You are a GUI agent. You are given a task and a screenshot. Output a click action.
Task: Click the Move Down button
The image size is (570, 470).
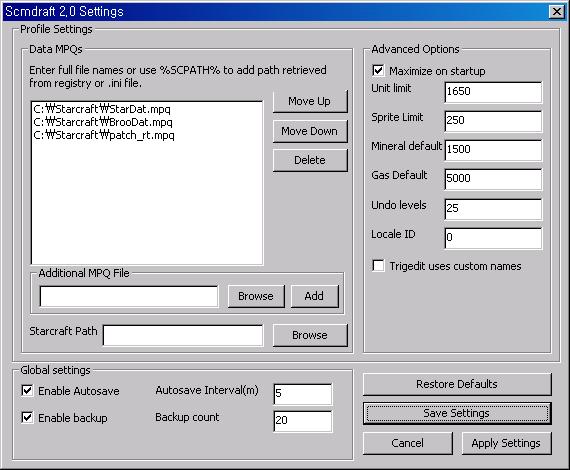(x=310, y=131)
